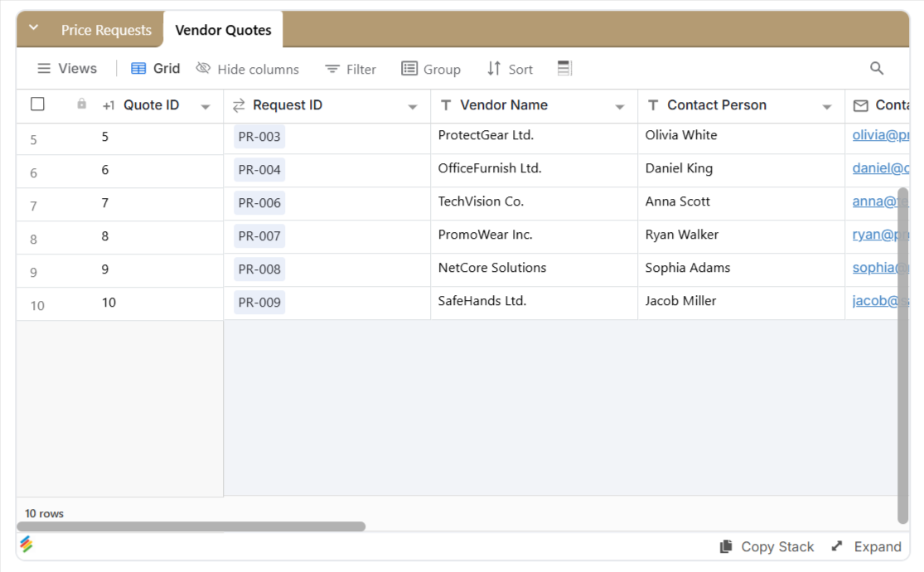This screenshot has height=572, width=924.
Task: Click the PR-003 linked record
Action: click(259, 137)
